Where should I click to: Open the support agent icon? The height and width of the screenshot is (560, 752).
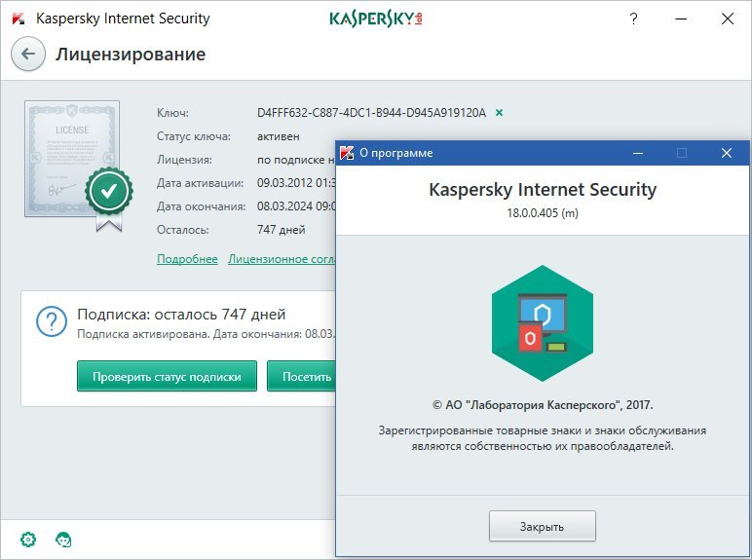pos(63,540)
